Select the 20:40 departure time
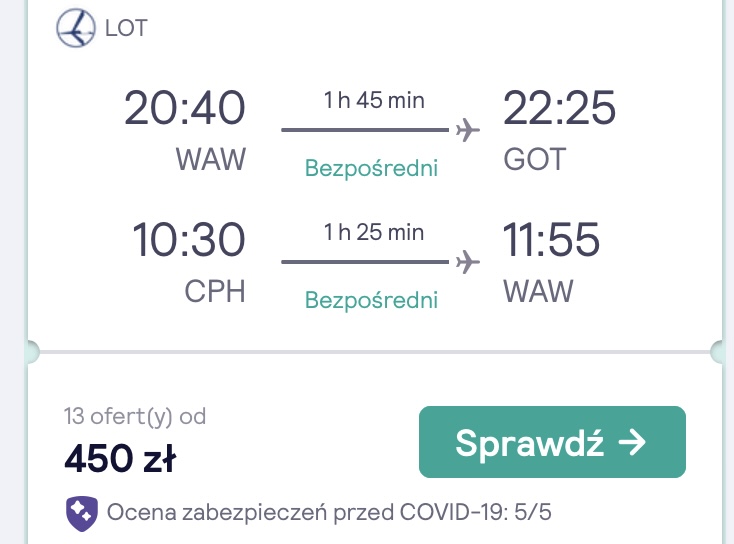The width and height of the screenshot is (734, 544). (x=184, y=108)
